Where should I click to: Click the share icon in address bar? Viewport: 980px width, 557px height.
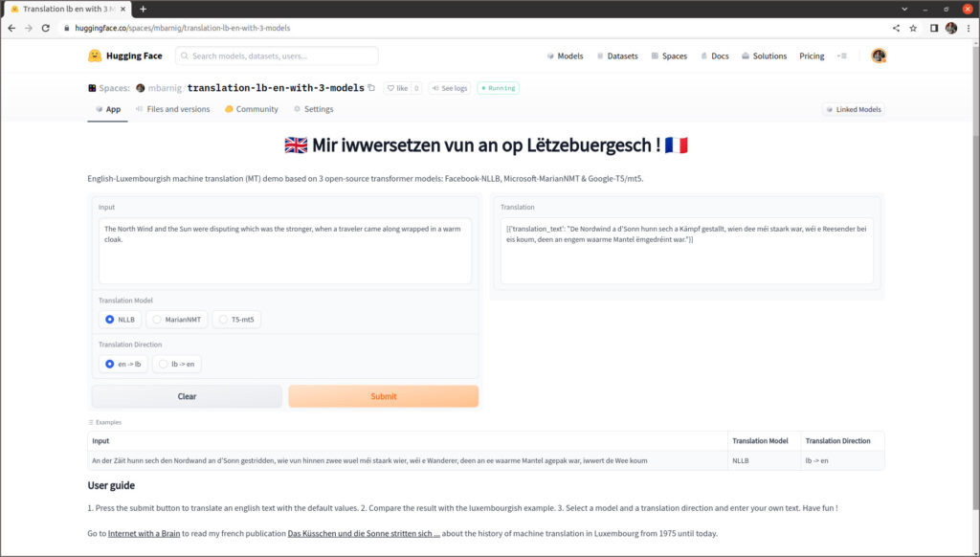tap(896, 28)
